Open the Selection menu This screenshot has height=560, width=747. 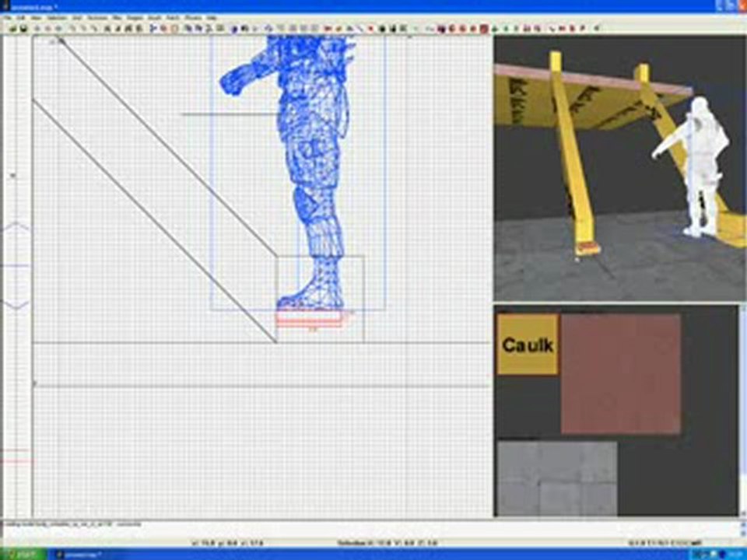[x=57, y=18]
